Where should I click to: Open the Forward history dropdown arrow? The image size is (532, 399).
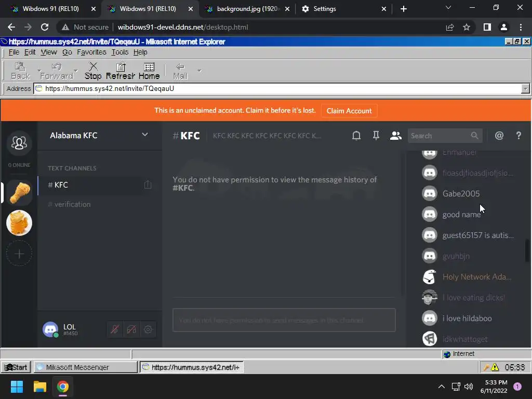point(76,71)
